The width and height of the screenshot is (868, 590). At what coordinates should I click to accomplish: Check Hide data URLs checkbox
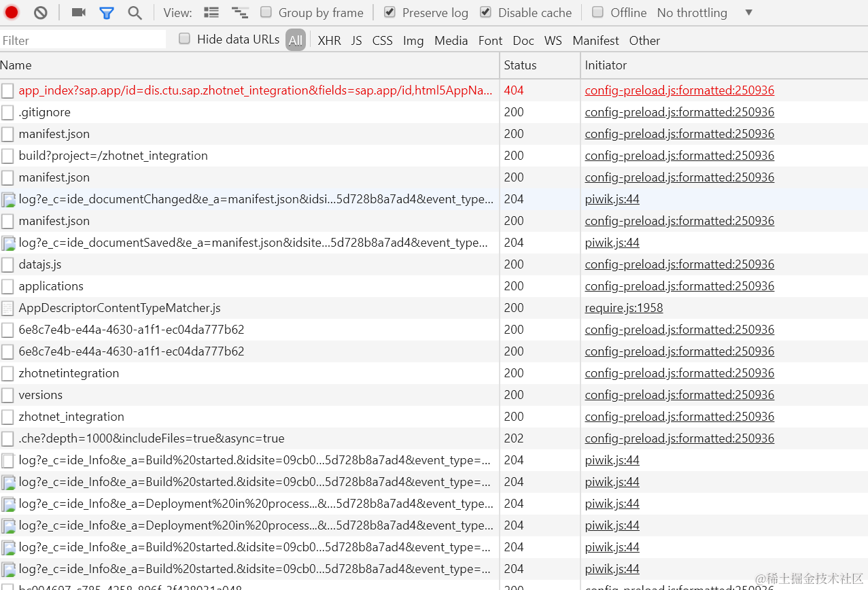point(184,39)
